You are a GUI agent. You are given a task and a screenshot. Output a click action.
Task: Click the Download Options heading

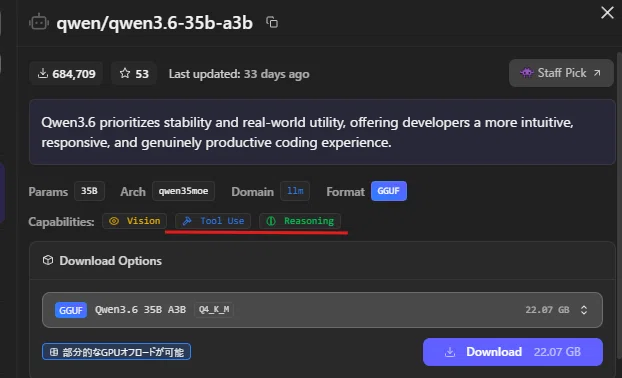pyautogui.click(x=111, y=261)
